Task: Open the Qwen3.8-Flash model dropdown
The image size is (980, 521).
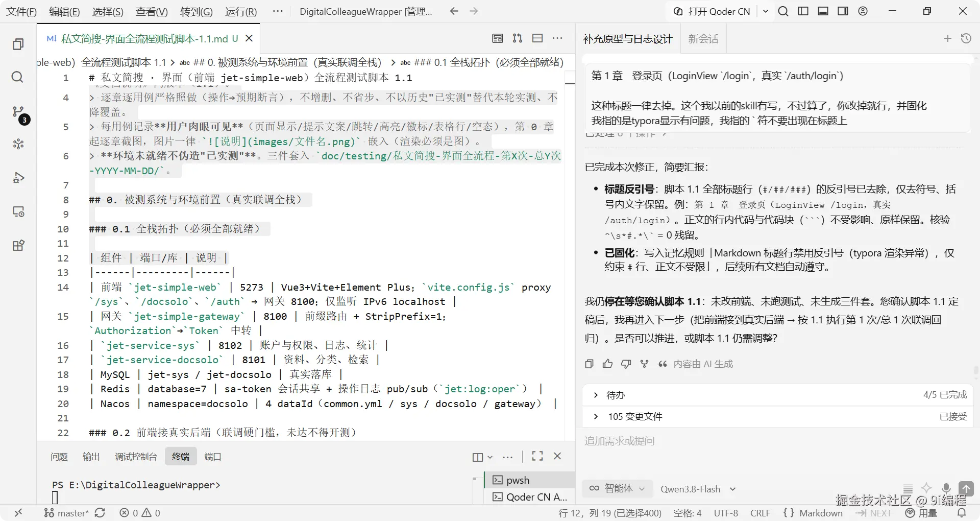Action: 698,489
